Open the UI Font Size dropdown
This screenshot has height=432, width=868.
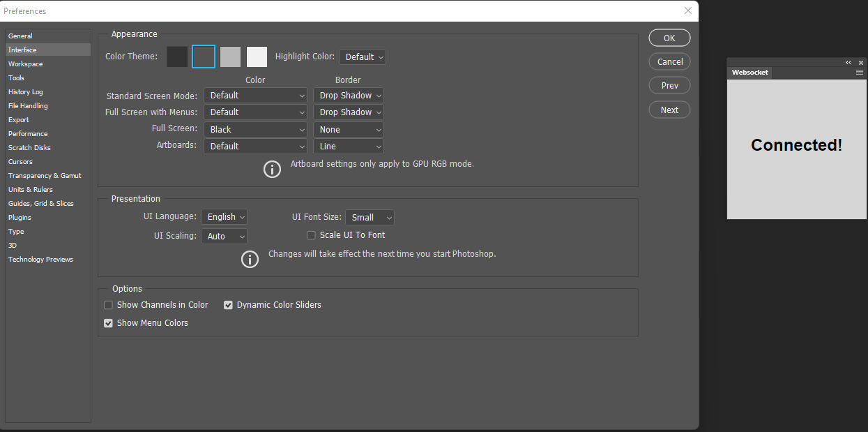tap(370, 217)
